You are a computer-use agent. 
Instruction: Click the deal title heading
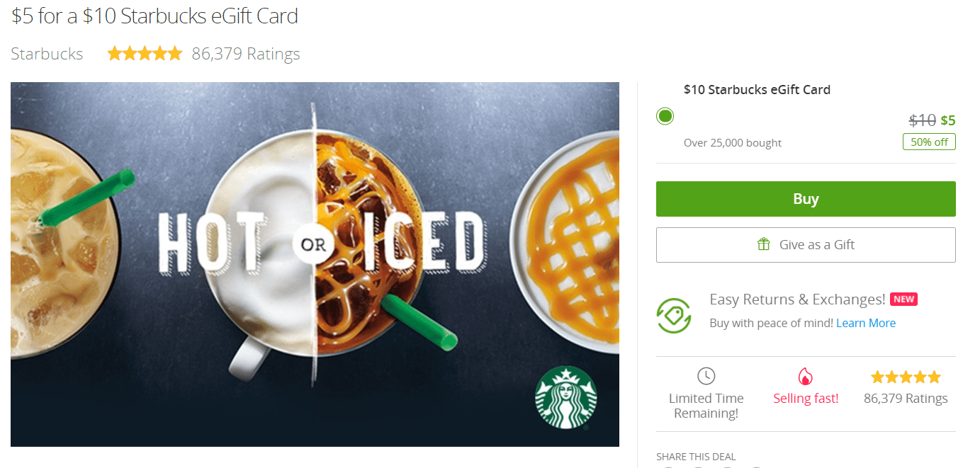pyautogui.click(x=153, y=16)
